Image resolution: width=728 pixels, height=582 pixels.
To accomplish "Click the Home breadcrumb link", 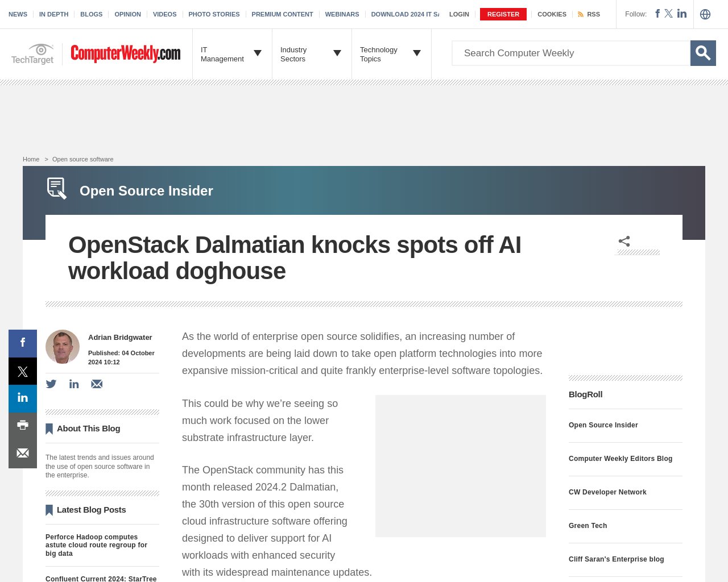I will tap(31, 159).
